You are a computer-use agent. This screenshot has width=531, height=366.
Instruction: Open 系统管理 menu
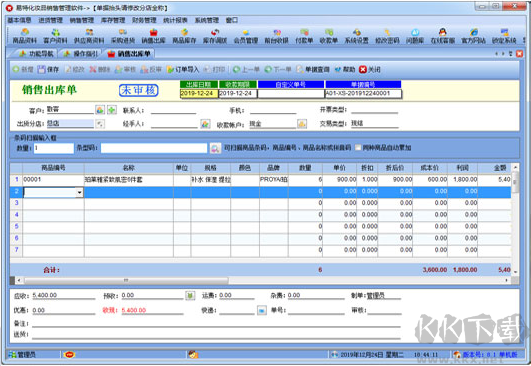pos(207,20)
